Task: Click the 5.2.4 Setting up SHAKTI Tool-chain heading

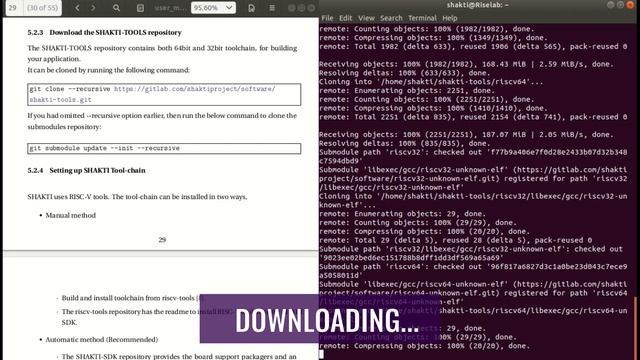Action: [87, 170]
